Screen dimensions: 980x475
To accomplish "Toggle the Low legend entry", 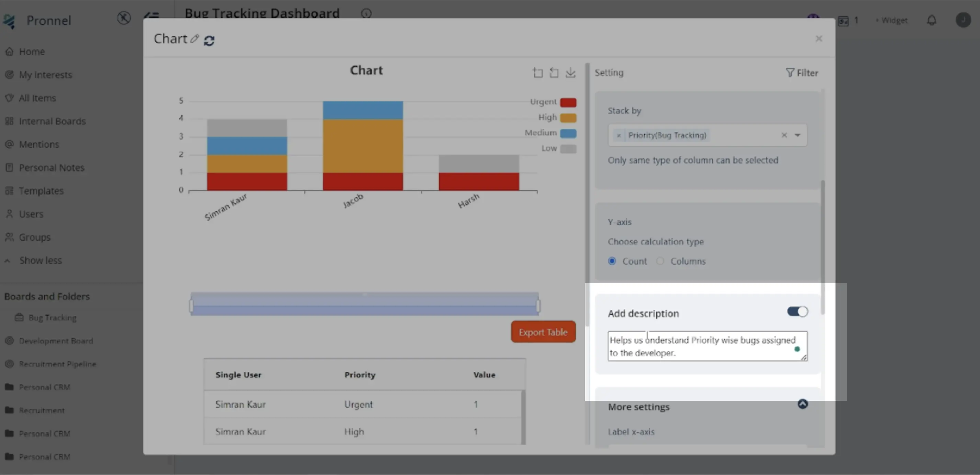I will pos(558,148).
